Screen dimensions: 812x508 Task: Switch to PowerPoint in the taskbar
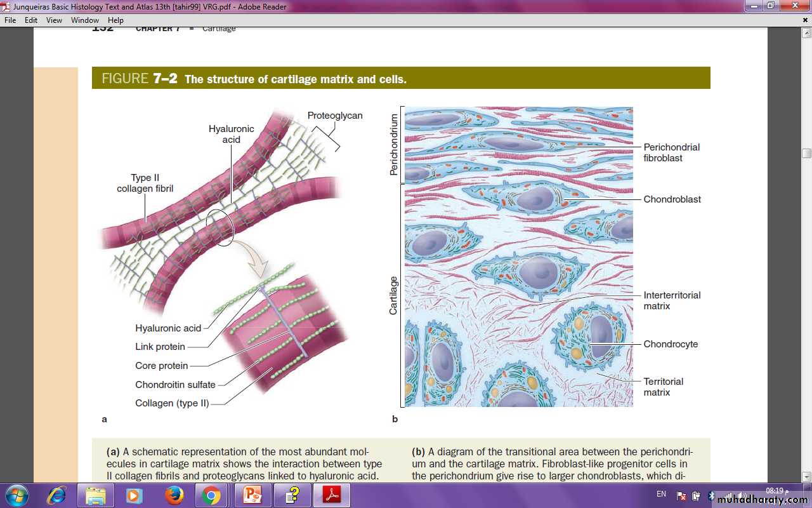[252, 495]
